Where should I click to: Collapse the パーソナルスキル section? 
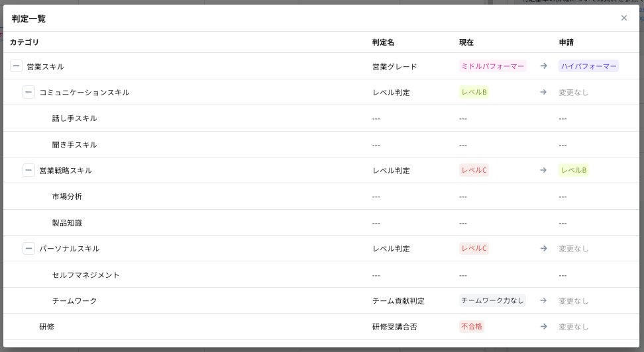(x=28, y=248)
